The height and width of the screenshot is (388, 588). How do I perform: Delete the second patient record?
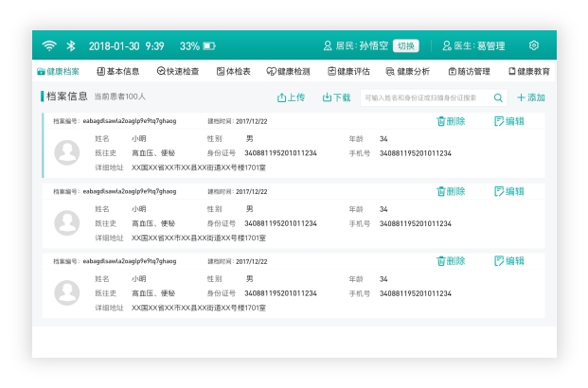pyautogui.click(x=451, y=191)
